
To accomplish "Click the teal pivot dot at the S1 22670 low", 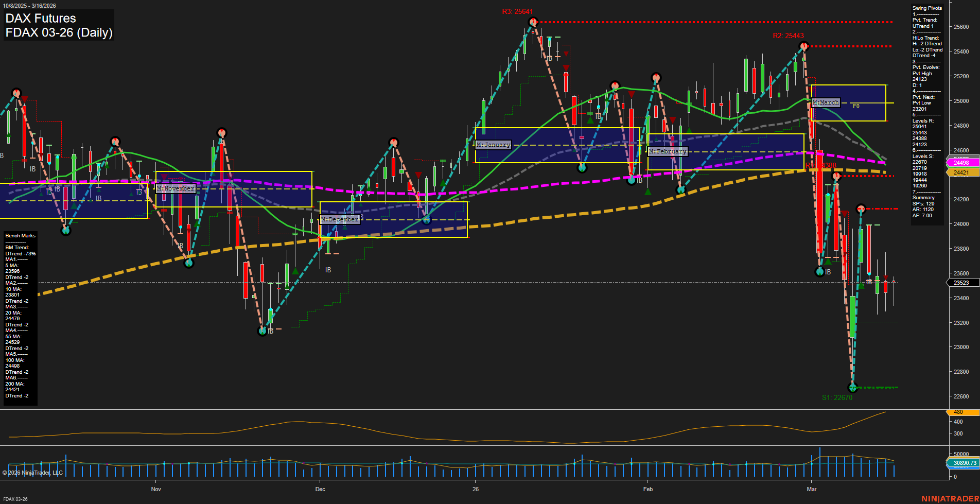I will (853, 388).
